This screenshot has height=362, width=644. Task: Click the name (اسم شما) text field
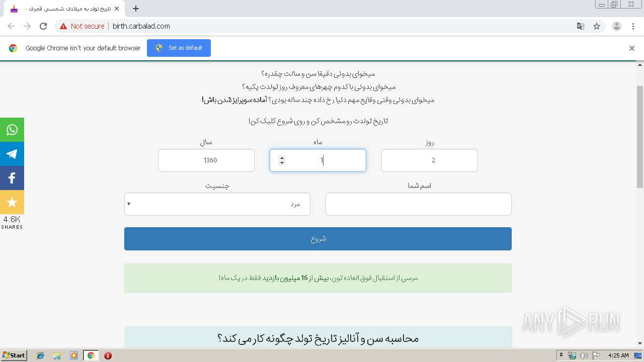419,204
